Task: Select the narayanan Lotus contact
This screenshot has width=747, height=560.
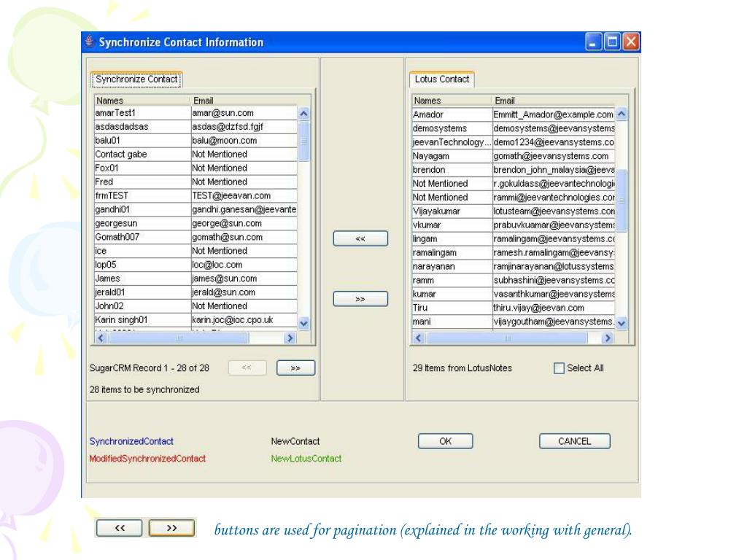Action: [x=514, y=267]
